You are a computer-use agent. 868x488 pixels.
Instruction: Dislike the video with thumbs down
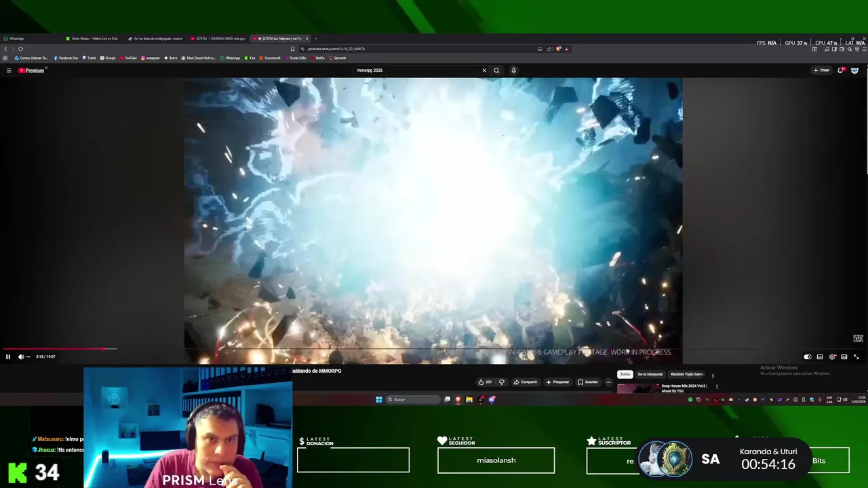502,382
